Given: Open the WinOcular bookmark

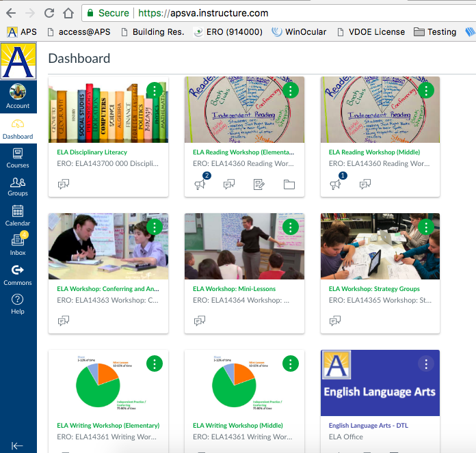Looking at the screenshot, I should pyautogui.click(x=299, y=32).
